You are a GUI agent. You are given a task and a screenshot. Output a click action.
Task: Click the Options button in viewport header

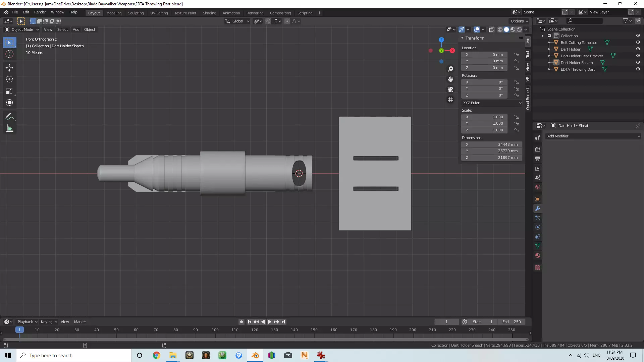tap(519, 21)
